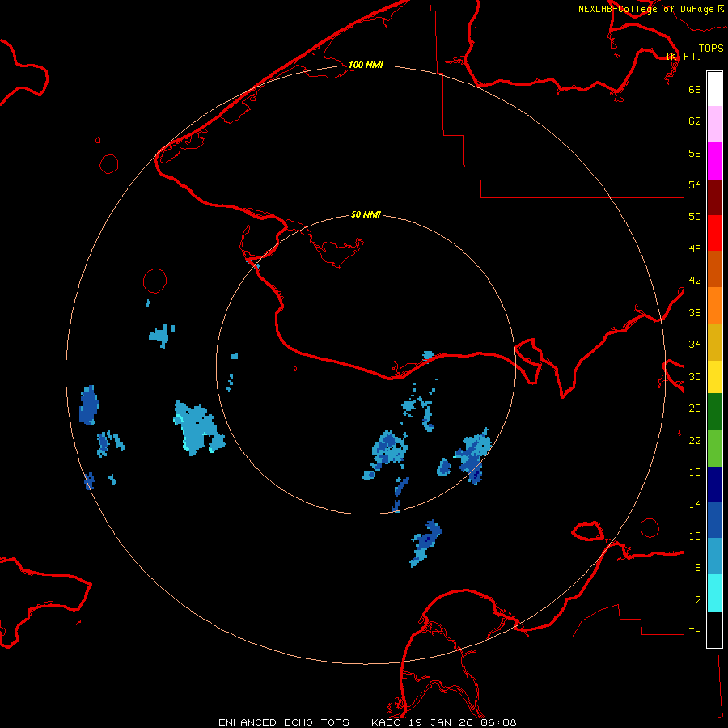Click the dark green legend swatch
This screenshot has height=728, width=728.
click(714, 412)
